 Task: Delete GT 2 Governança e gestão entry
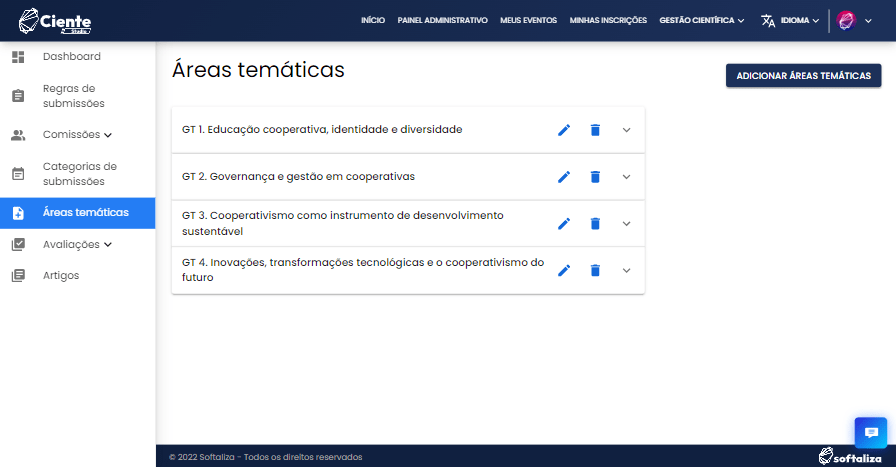pyautogui.click(x=595, y=177)
